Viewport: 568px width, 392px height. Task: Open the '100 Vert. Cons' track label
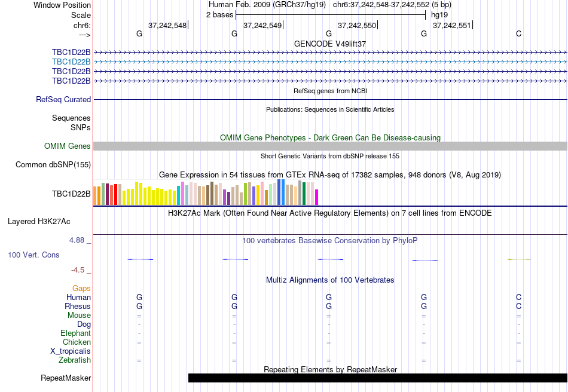(33, 255)
